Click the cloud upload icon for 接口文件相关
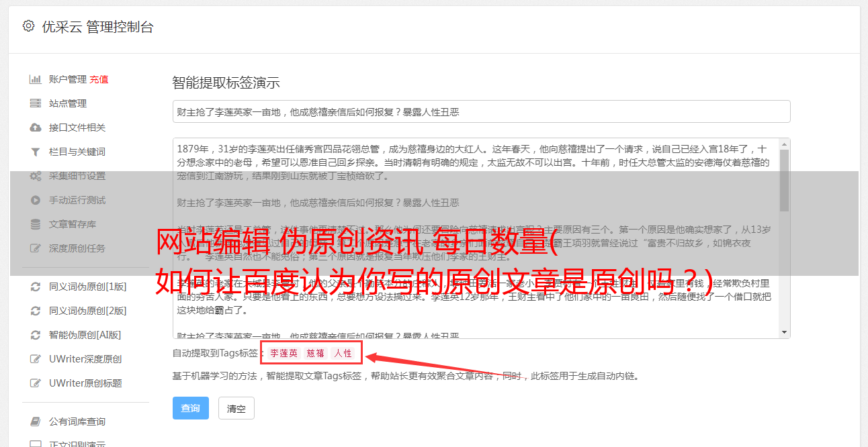Screen dimensions: 868x447 36,128
